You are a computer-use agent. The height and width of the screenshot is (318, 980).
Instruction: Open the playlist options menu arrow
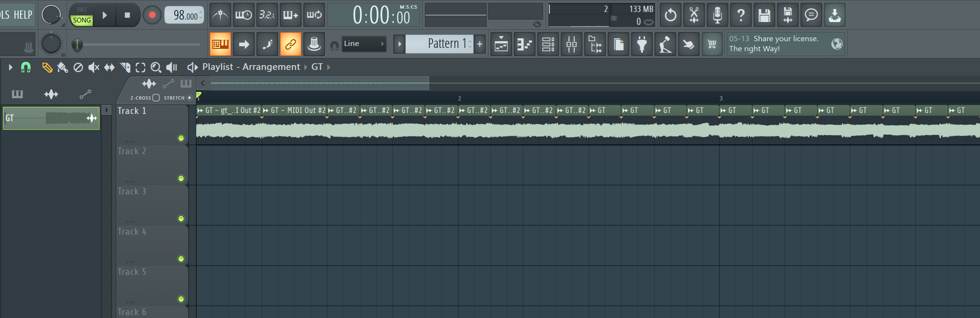(10, 68)
